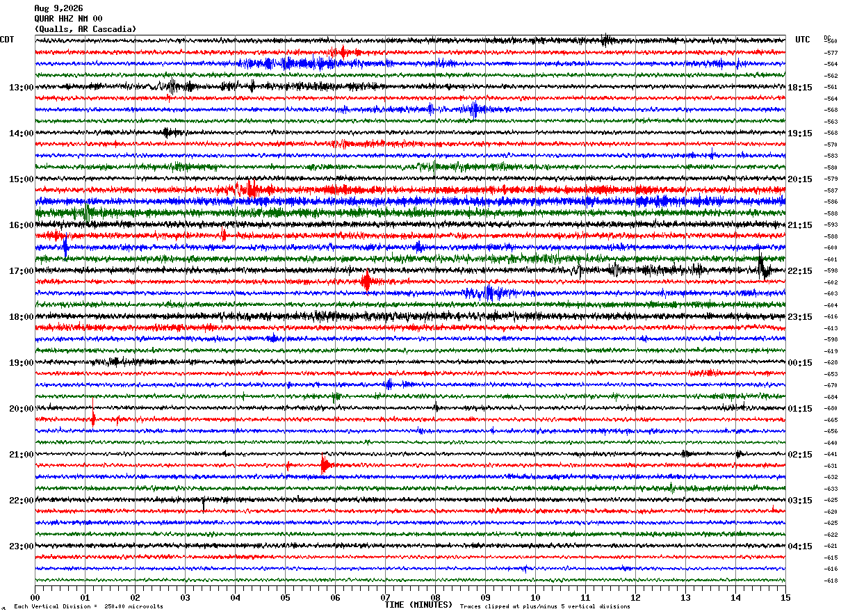841x616 pixels.
Task: Click the 20:15 UTC time label
Action: pos(800,179)
